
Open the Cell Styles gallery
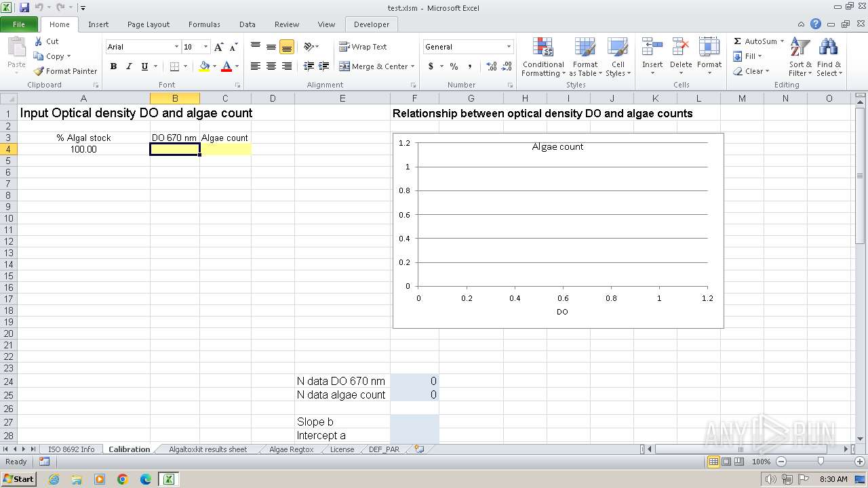pyautogui.click(x=617, y=57)
